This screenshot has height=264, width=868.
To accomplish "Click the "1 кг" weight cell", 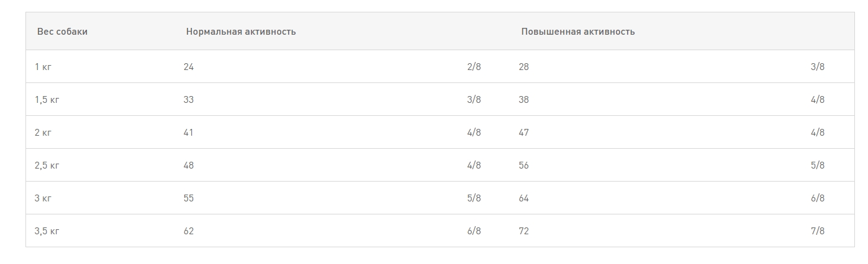I will click(43, 67).
